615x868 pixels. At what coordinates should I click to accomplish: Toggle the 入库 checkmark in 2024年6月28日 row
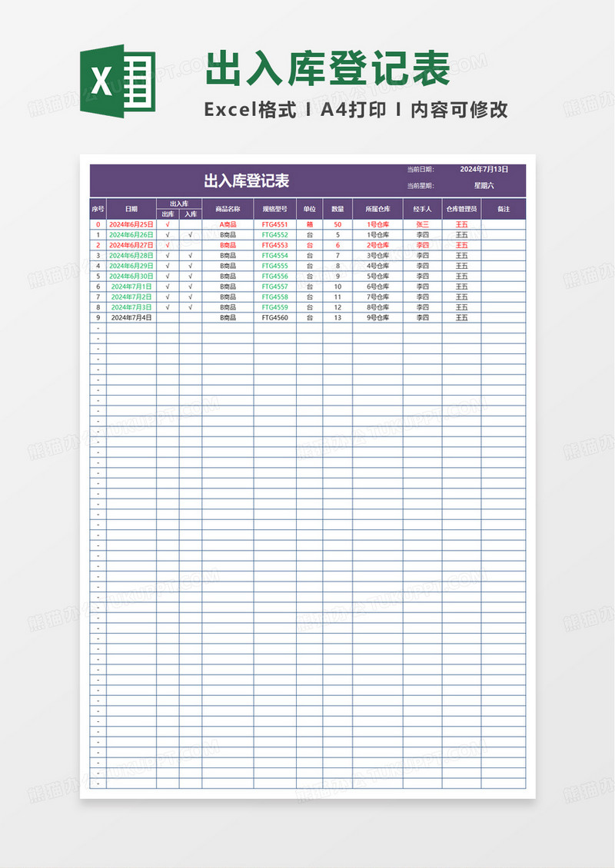click(x=191, y=256)
